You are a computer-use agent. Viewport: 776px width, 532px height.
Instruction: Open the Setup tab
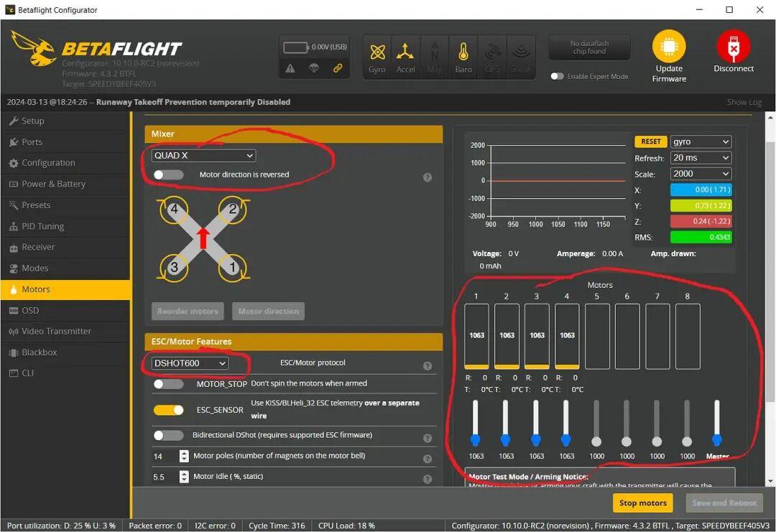[x=65, y=121]
